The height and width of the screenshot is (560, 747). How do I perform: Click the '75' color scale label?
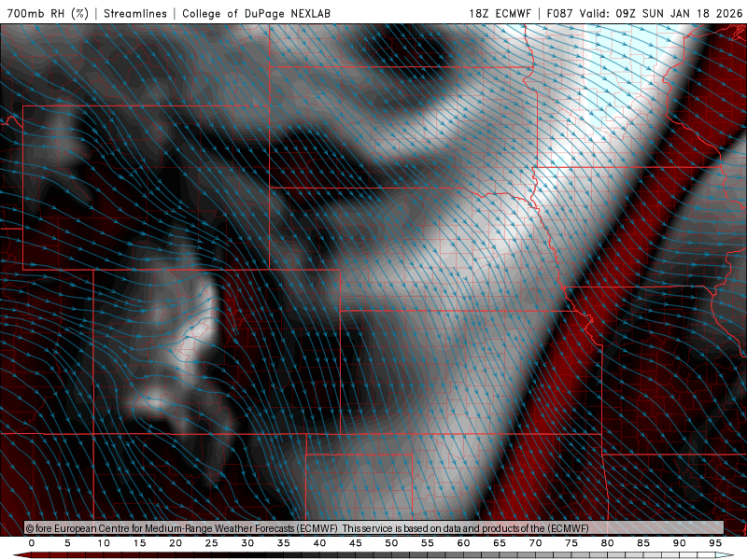click(x=571, y=543)
